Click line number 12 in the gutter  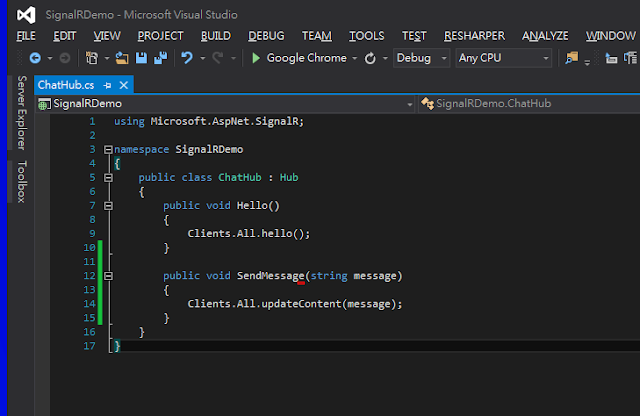tap(89, 276)
